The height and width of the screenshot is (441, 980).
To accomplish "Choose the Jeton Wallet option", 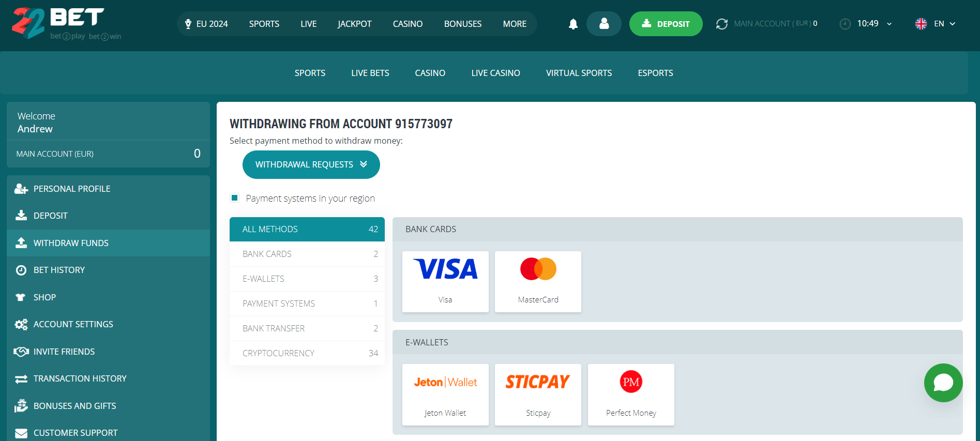I will coord(445,394).
